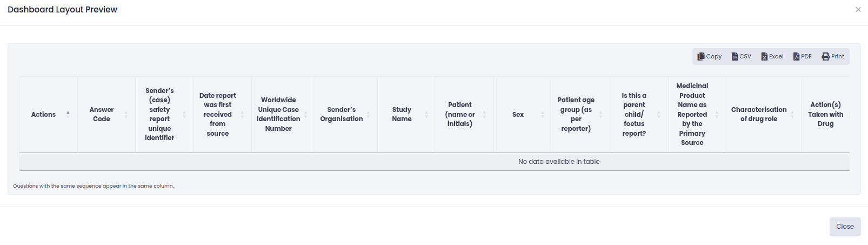Click the Patient name or initials header

(460, 114)
